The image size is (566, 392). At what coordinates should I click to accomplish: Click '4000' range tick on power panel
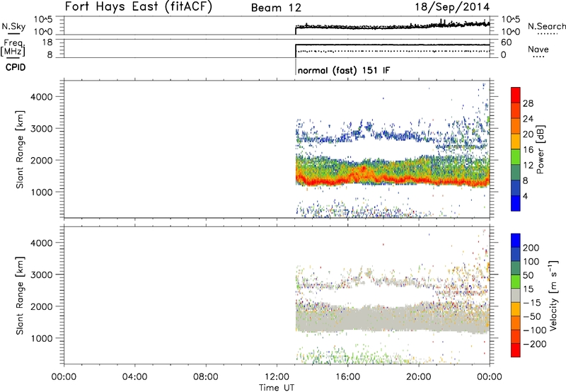point(42,97)
